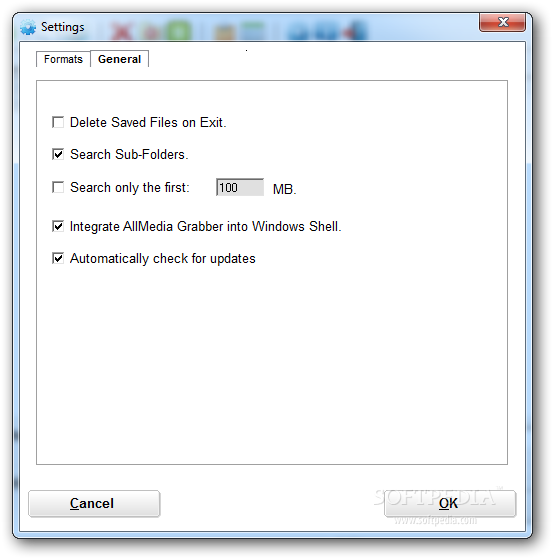Uncheck the Search Sub-Folders checkbox
Viewport: 553px width, 559px height.
(58, 154)
